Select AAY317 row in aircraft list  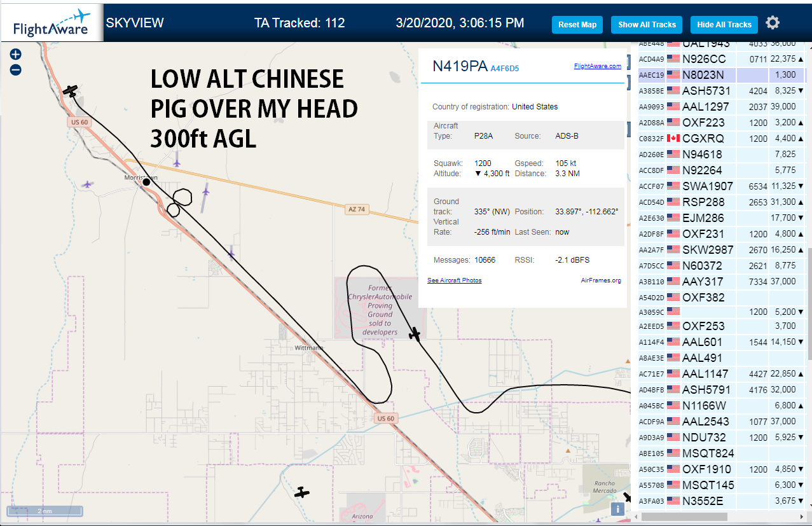[722, 282]
